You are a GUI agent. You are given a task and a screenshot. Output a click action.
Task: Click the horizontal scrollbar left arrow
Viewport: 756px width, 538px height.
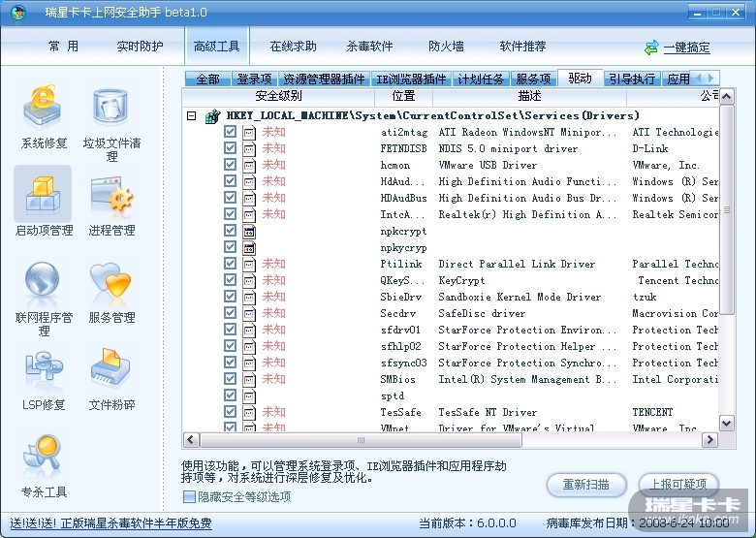point(191,440)
